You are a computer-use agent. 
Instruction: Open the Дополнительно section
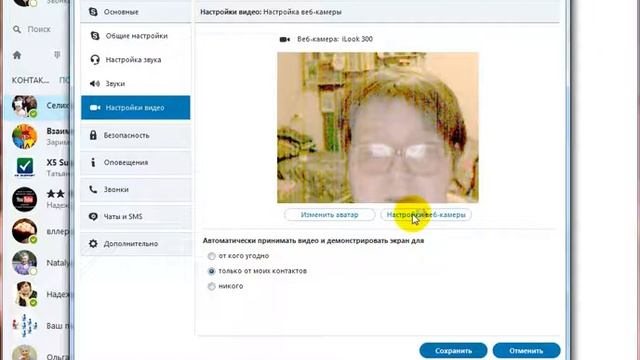(x=136, y=244)
